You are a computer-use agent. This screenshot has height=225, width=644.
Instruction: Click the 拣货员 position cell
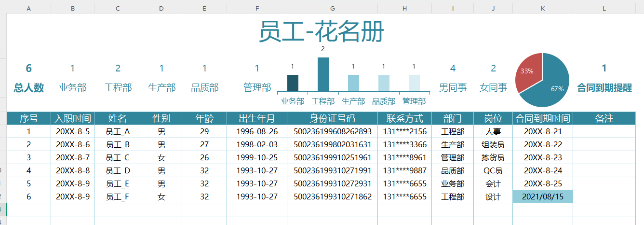(x=493, y=157)
